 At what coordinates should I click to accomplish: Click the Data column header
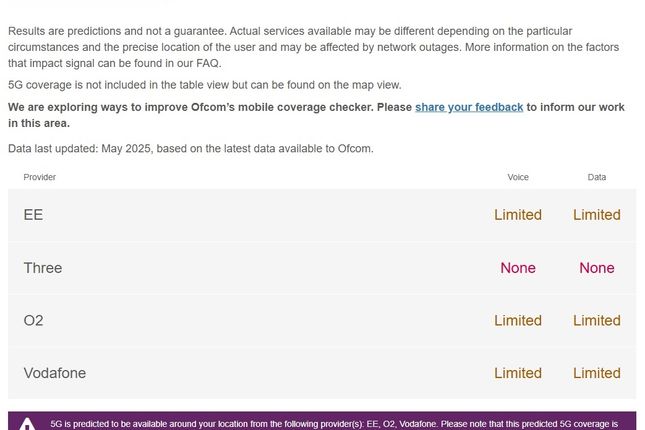(596, 177)
